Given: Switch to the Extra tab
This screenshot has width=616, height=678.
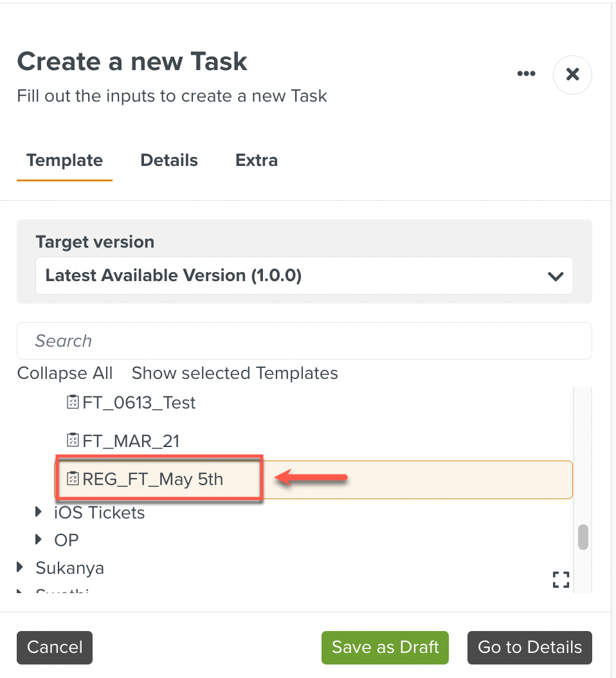Looking at the screenshot, I should point(257,160).
